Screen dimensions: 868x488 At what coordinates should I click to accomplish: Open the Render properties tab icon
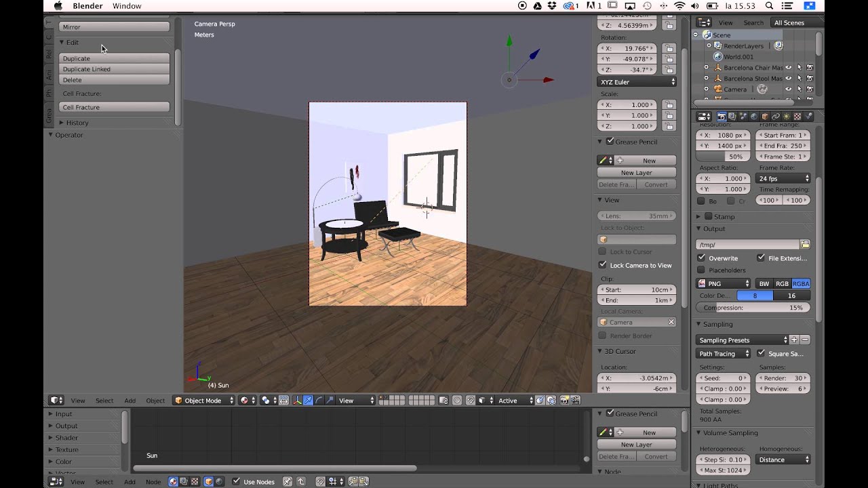click(722, 117)
